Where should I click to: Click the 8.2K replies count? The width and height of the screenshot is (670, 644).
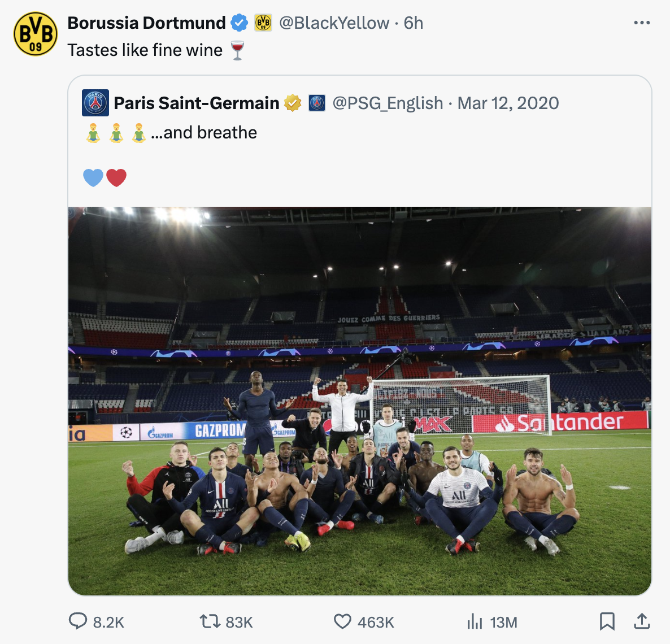tap(108, 623)
